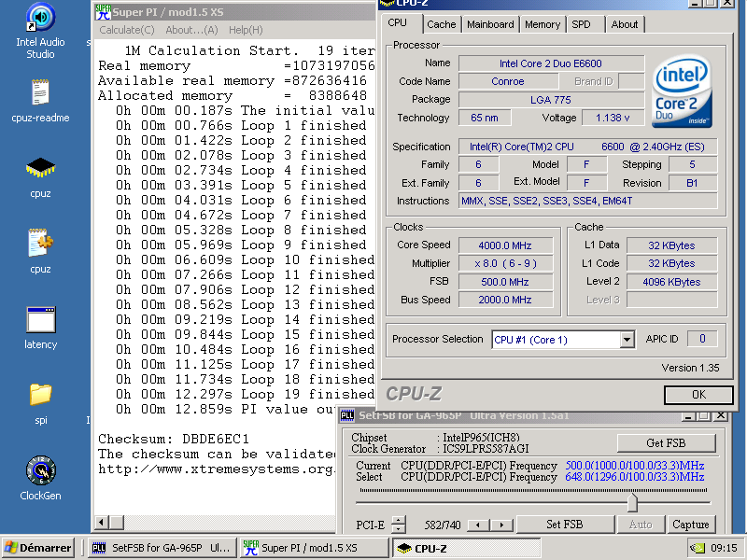Click the FSB value 500.0 MHz
Viewport: 747px width, 560px height.
coord(505,282)
